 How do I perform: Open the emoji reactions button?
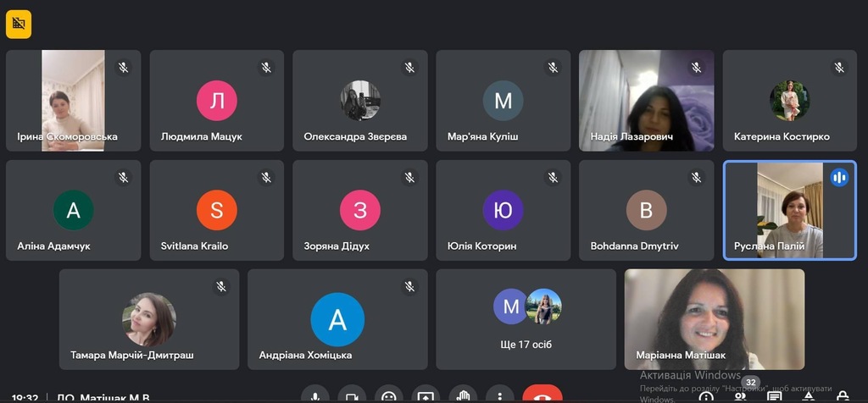(x=389, y=396)
